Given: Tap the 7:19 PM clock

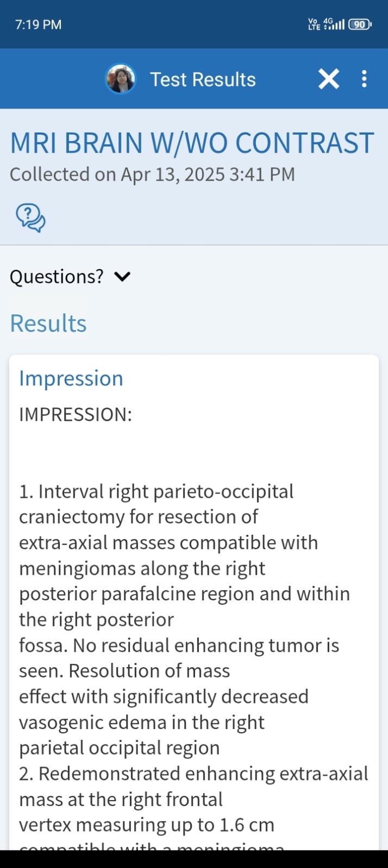Looking at the screenshot, I should click(38, 24).
